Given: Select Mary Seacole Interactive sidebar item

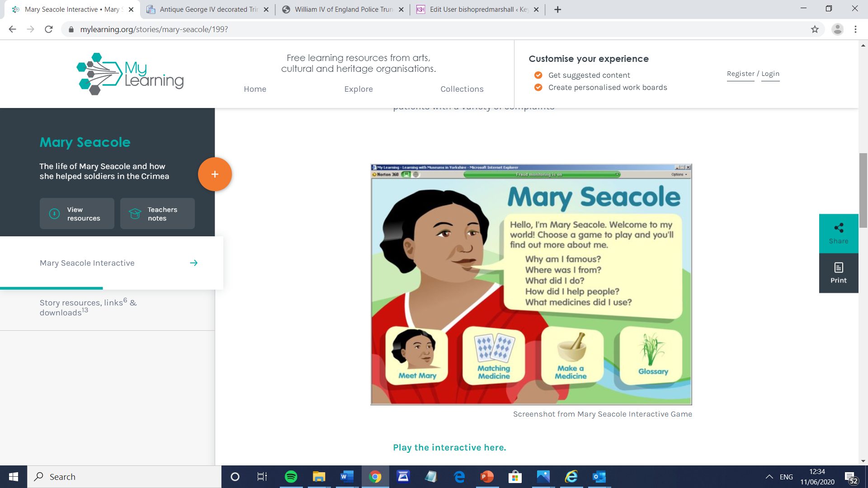Looking at the screenshot, I should coord(112,263).
